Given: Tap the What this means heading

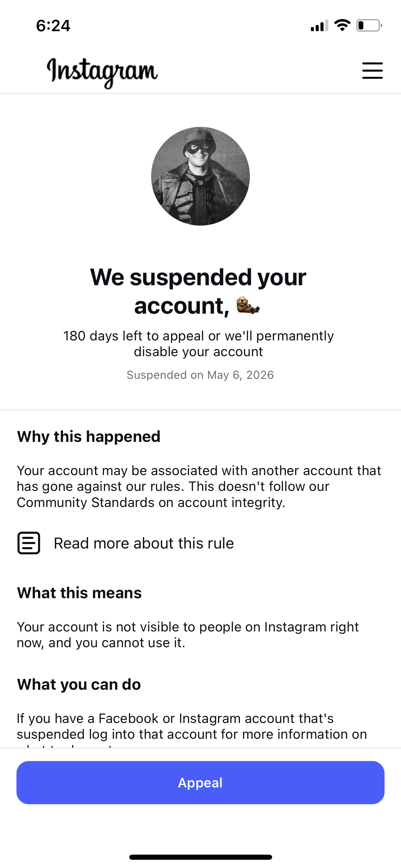Looking at the screenshot, I should point(80,593).
